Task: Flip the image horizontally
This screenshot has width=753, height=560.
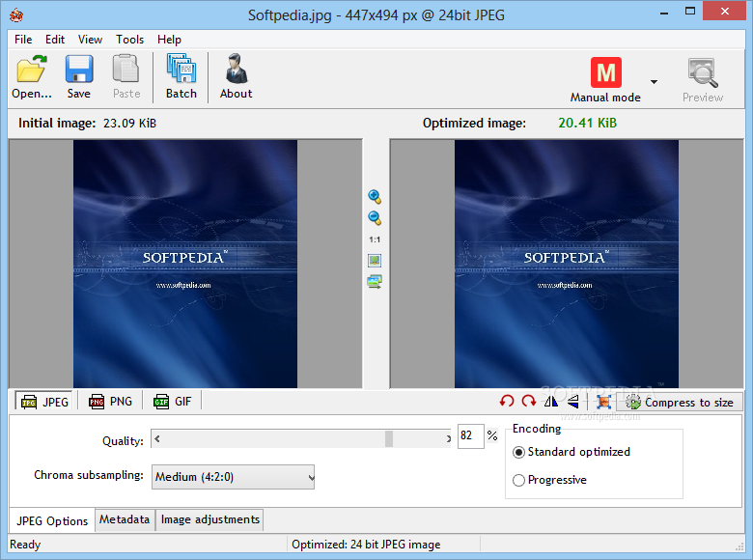Action: pyautogui.click(x=551, y=401)
